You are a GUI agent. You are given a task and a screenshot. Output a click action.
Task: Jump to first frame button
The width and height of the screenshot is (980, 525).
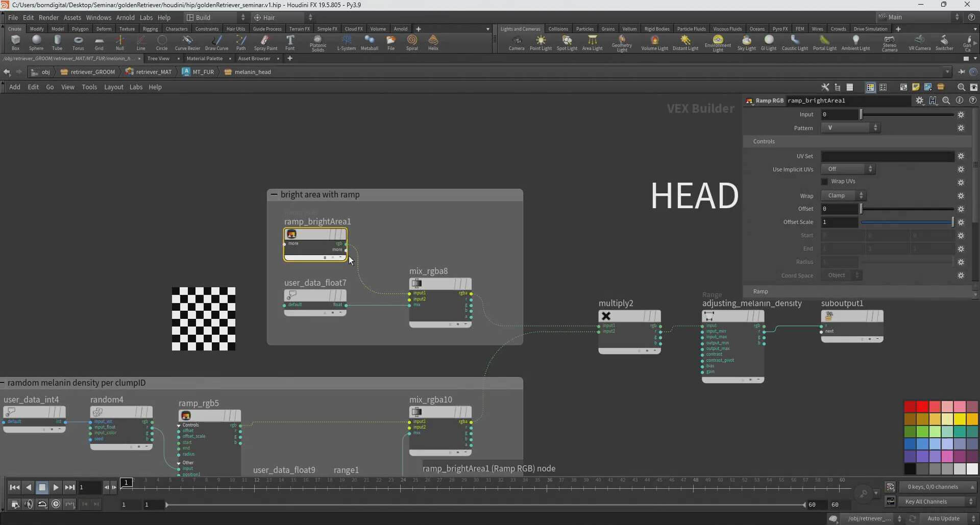pyautogui.click(x=15, y=487)
